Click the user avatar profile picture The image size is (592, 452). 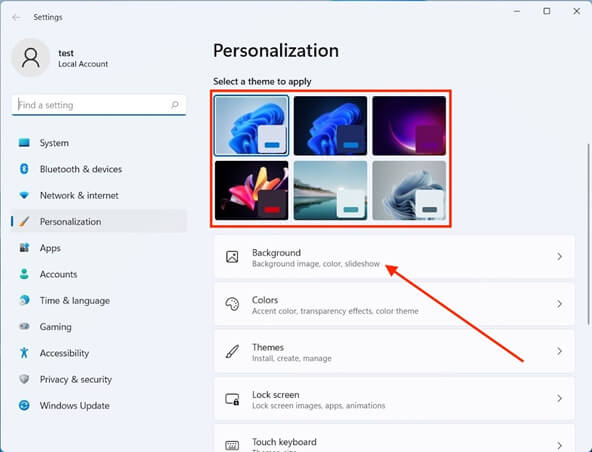[31, 58]
